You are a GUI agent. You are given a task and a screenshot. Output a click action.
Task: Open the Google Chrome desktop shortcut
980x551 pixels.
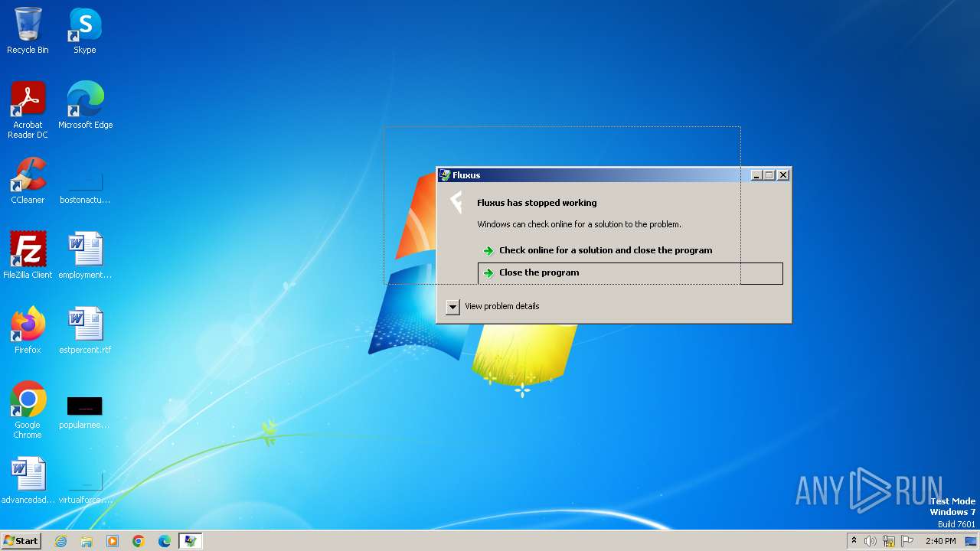28,410
